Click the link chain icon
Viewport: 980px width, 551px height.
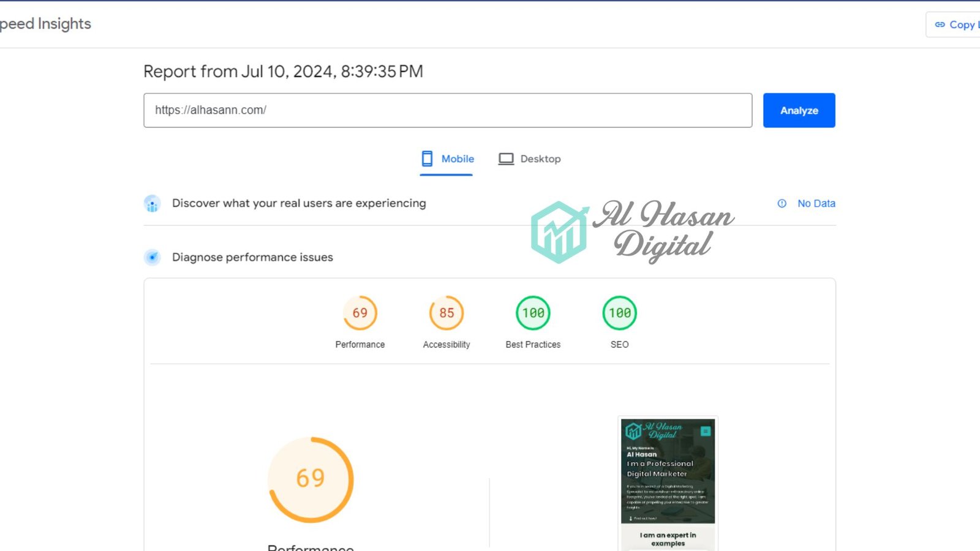[940, 24]
